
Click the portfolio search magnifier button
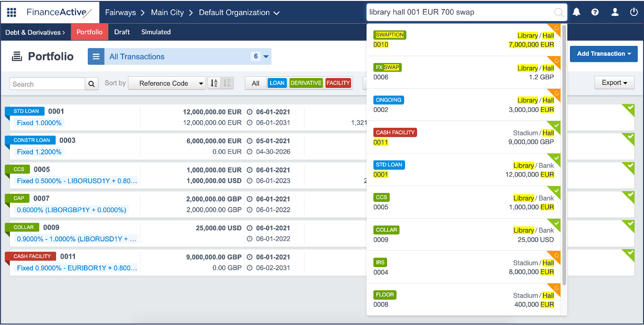pyautogui.click(x=91, y=84)
